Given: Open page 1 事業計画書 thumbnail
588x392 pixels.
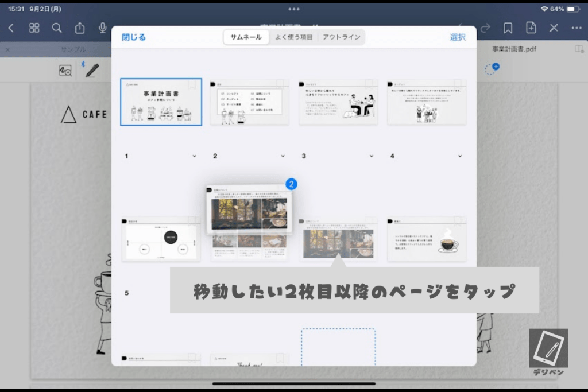Looking at the screenshot, I should tap(161, 102).
